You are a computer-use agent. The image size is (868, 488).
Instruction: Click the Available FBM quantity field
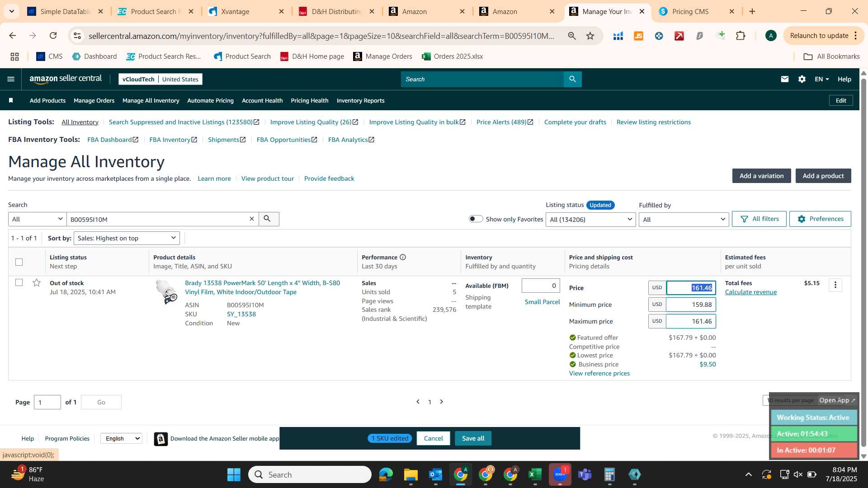541,286
